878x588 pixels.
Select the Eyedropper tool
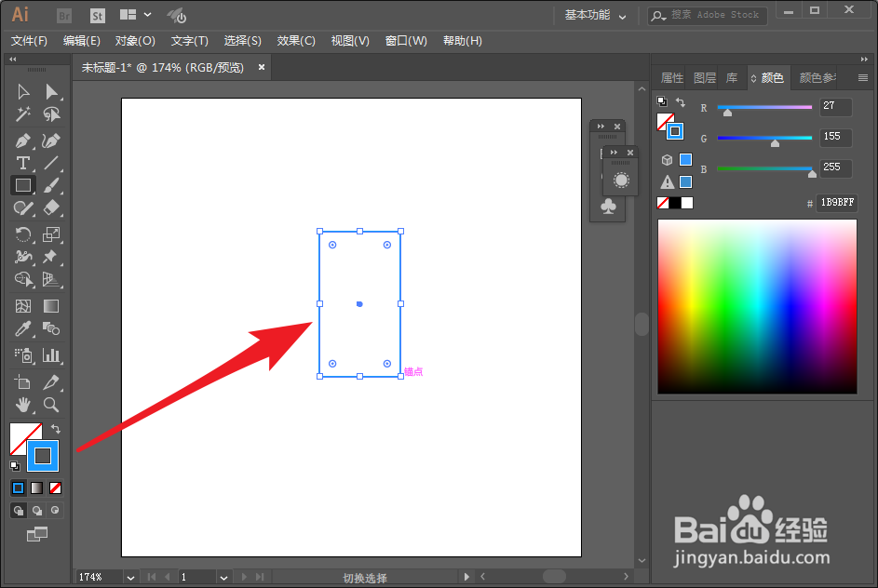[x=23, y=328]
